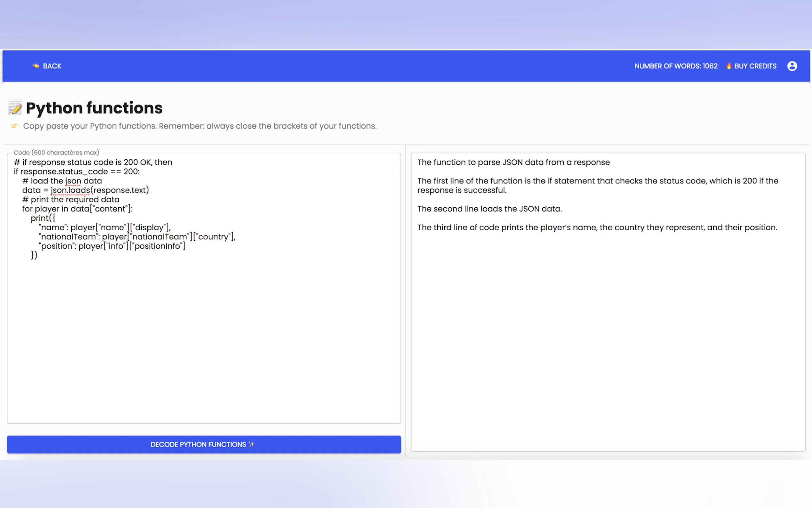
Task: Open the BUY CREDITS page
Action: (x=755, y=66)
